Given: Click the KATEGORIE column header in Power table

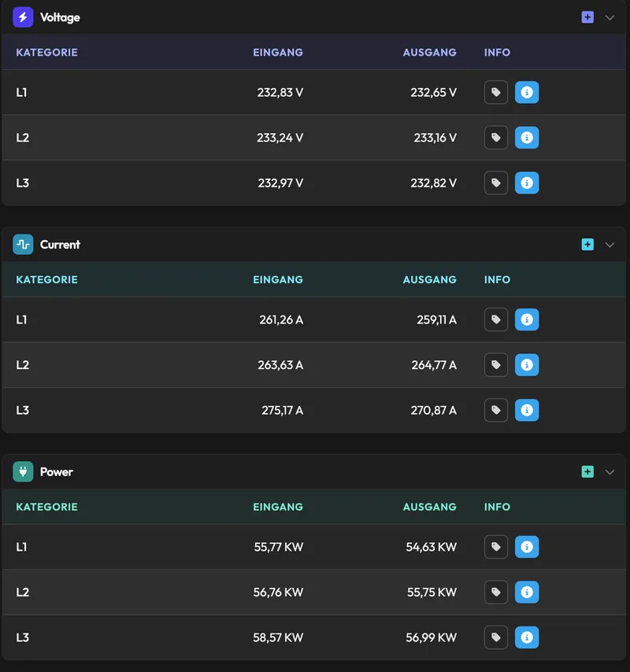Looking at the screenshot, I should click(x=47, y=507).
